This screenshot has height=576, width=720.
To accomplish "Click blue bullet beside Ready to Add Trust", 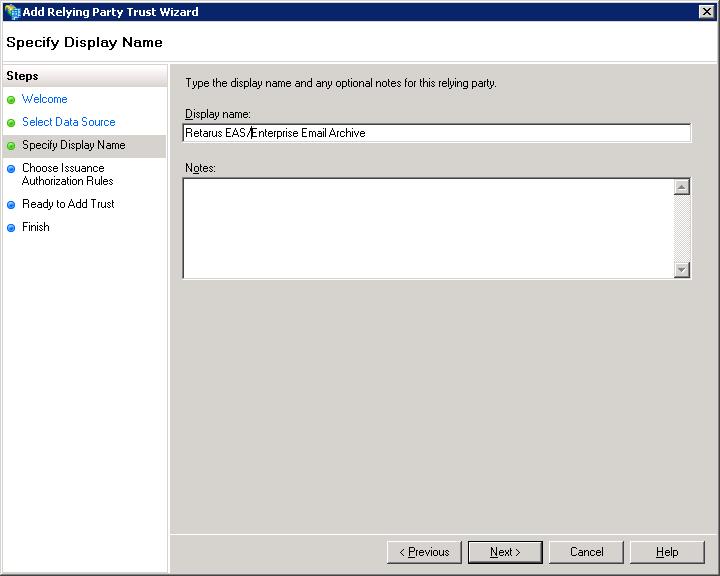I will pyautogui.click(x=11, y=205).
